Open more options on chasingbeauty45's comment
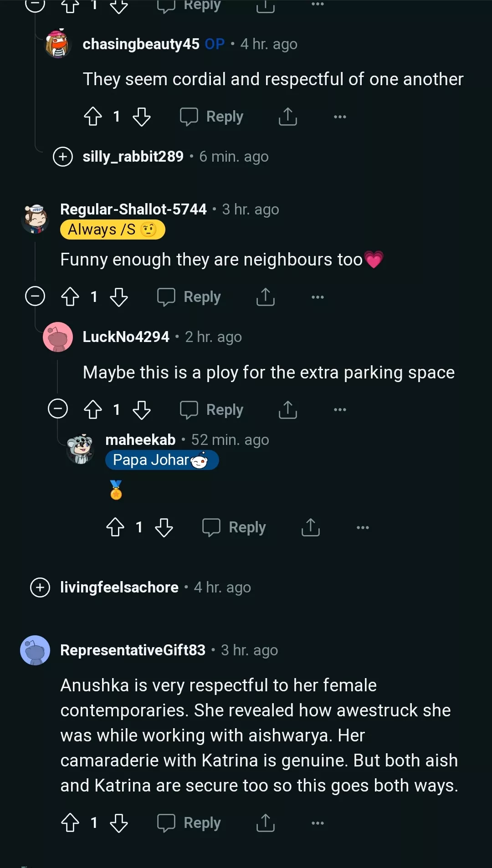This screenshot has width=492, height=868. point(340,117)
